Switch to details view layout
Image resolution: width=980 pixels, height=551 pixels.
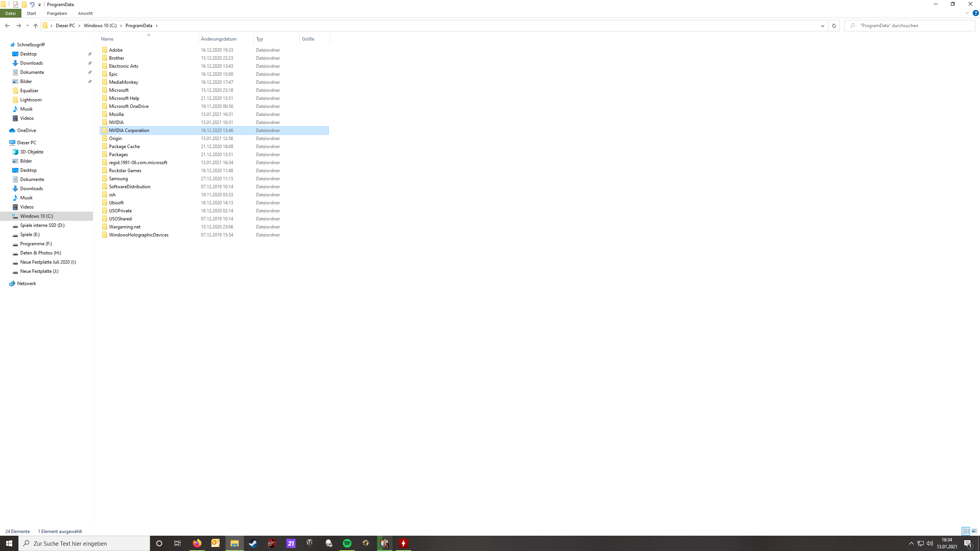(x=966, y=531)
